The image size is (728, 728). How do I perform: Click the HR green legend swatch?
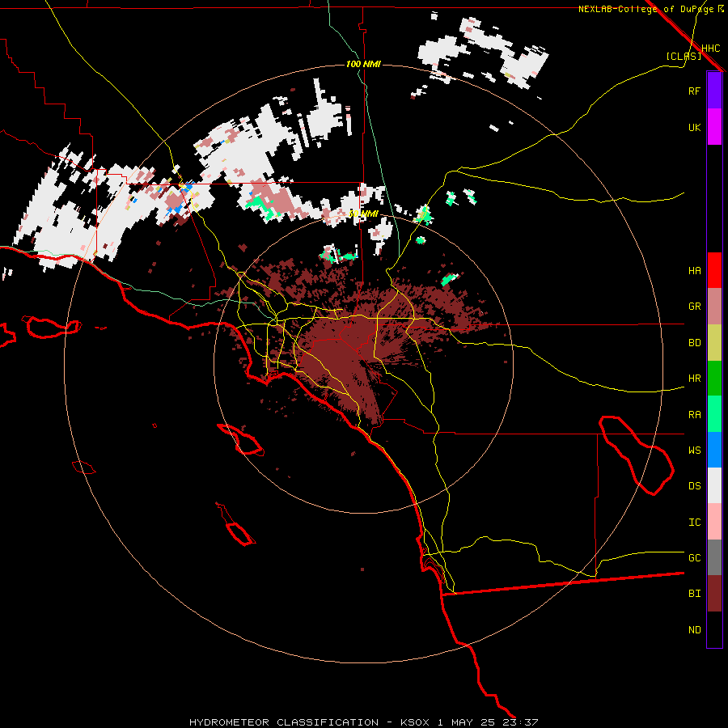(x=714, y=379)
